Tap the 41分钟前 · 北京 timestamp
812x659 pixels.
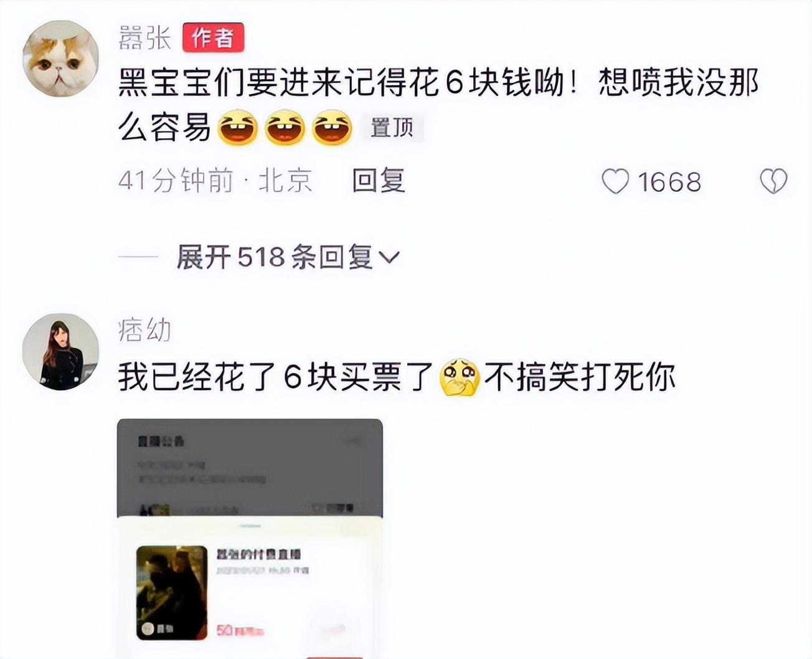(215, 181)
